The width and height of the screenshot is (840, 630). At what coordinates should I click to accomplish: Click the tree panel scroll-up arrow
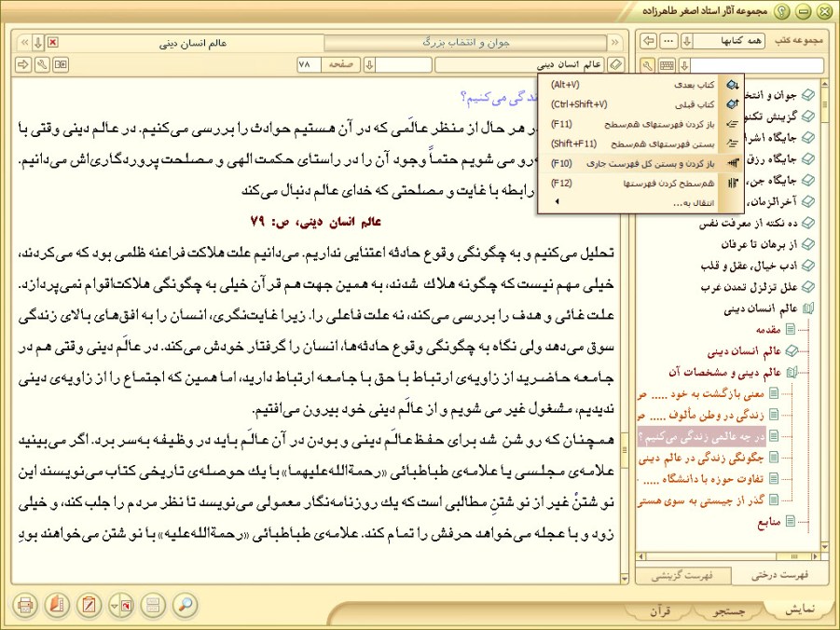[824, 84]
